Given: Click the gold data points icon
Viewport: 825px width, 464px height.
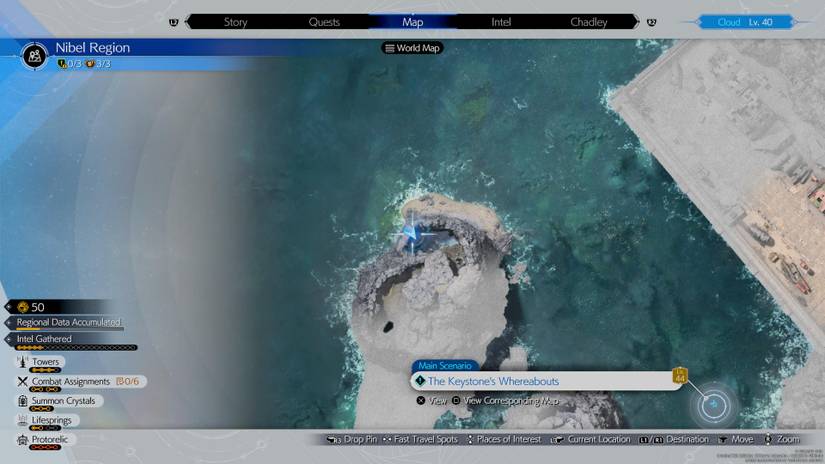Looking at the screenshot, I should point(22,307).
